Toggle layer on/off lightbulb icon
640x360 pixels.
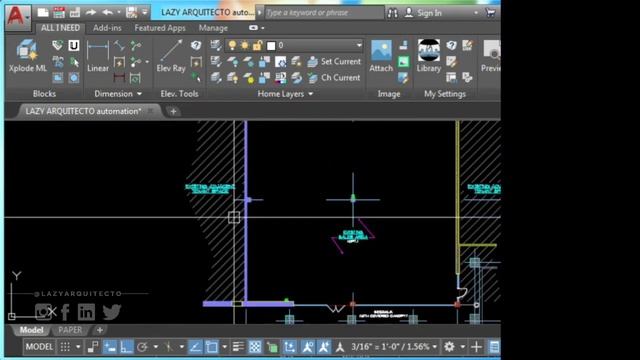(232, 45)
